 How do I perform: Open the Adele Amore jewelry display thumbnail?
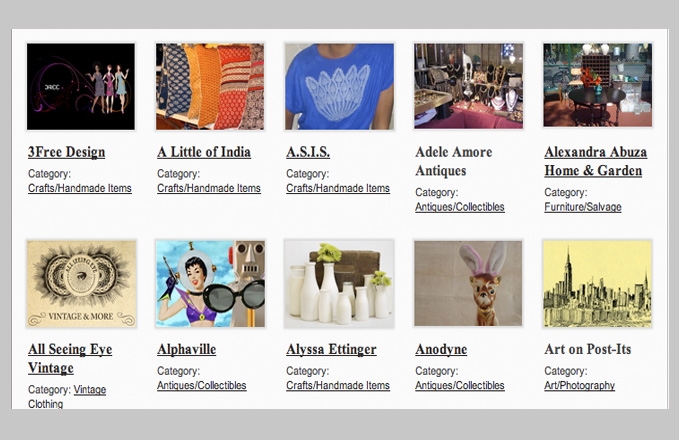point(468,86)
